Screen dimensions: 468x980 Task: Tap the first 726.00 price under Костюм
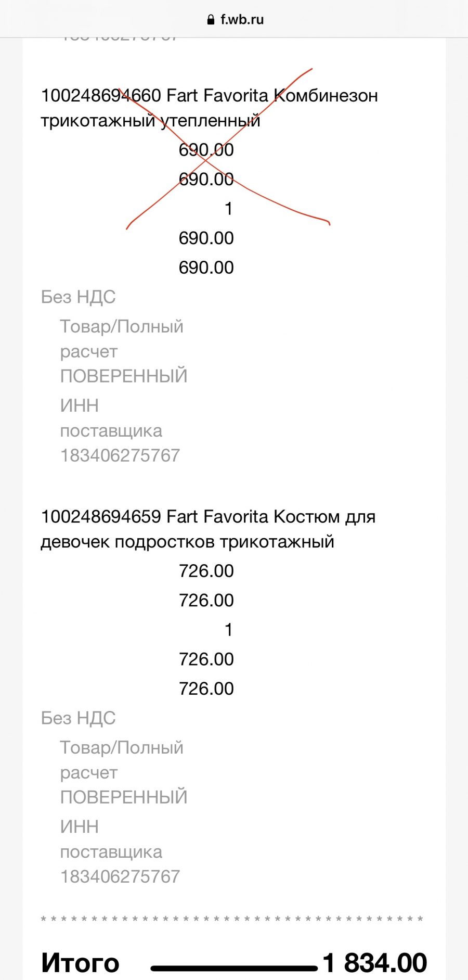206,571
